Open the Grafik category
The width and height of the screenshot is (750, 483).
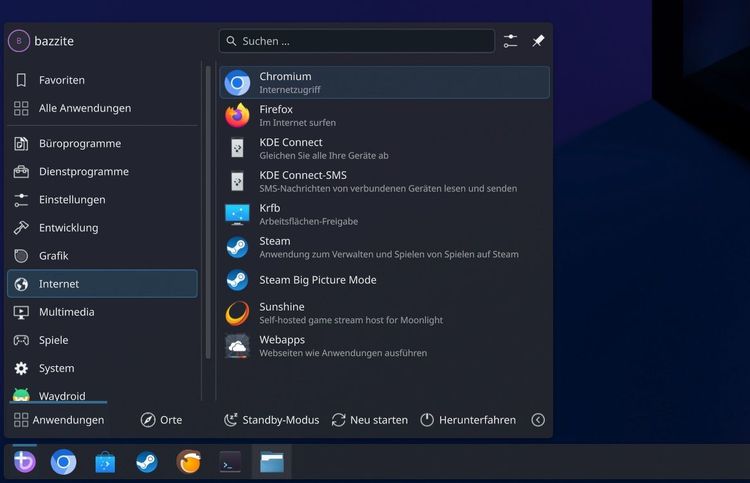[102, 256]
